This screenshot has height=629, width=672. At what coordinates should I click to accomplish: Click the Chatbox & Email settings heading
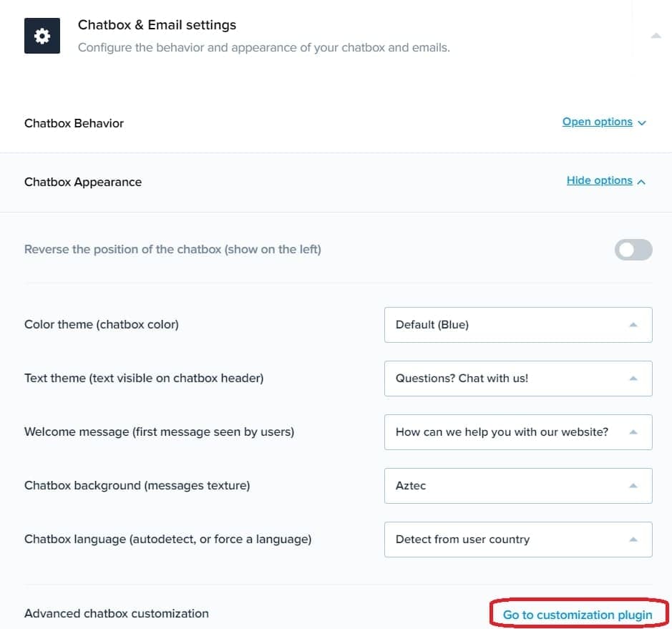click(157, 25)
